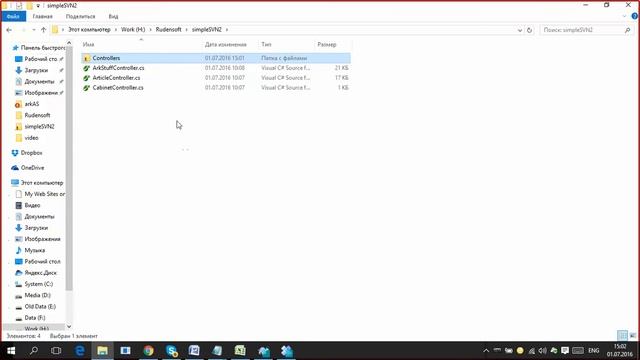Screen dimensions: 640x360
Task: Open Action Center notifications icon
Action: [565, 351]
